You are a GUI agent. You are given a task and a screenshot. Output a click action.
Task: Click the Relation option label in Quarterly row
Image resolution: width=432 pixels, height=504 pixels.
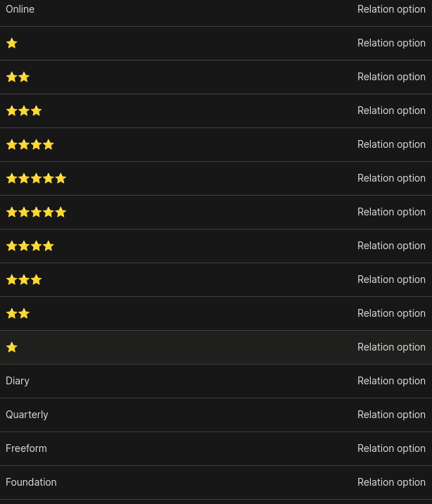pyautogui.click(x=391, y=415)
